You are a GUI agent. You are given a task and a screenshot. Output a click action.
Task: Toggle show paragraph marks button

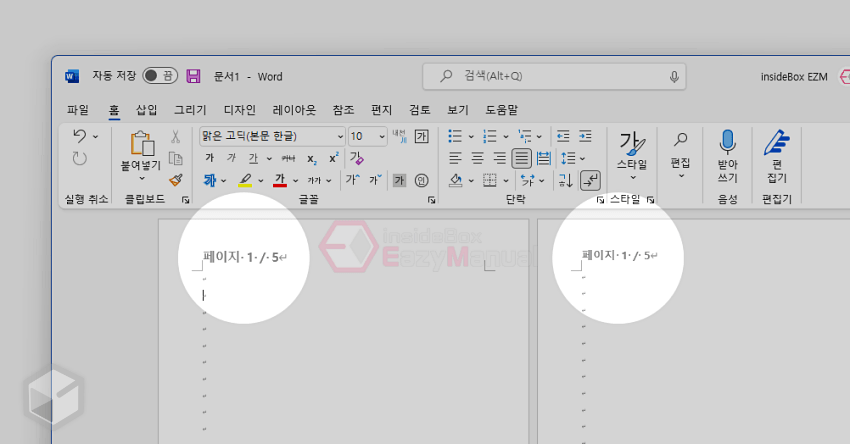590,180
